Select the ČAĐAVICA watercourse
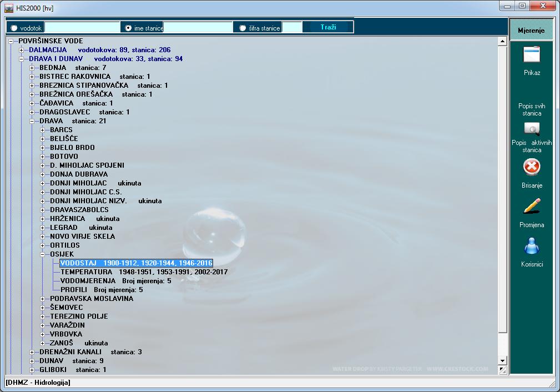The width and height of the screenshot is (560, 392). (76, 103)
